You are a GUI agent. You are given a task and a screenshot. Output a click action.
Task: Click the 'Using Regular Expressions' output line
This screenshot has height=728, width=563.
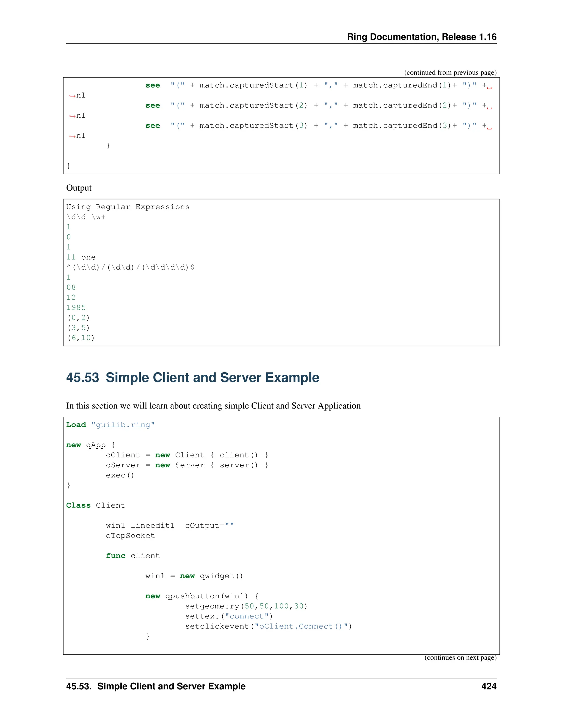tap(128, 207)
